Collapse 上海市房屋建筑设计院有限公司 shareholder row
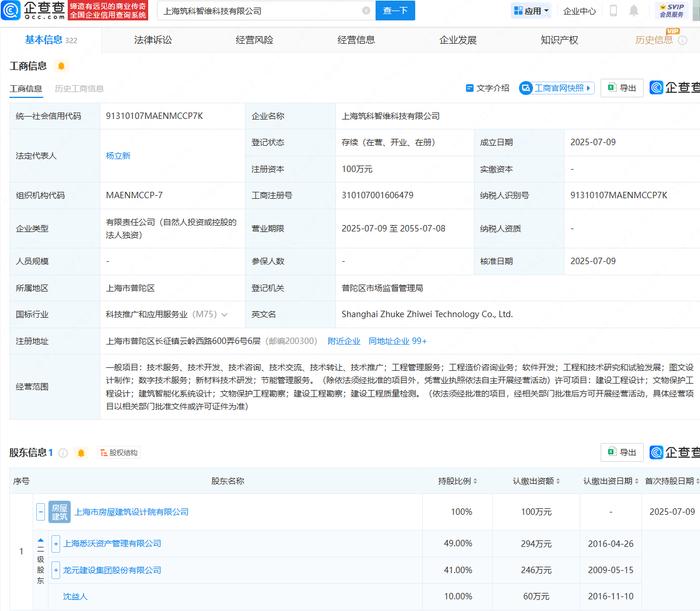 tap(41, 511)
